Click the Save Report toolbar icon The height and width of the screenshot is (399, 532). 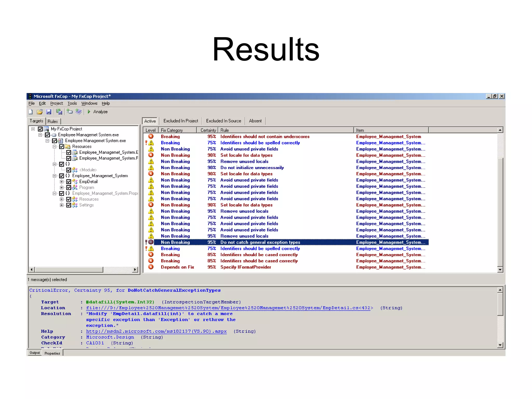[x=59, y=112]
